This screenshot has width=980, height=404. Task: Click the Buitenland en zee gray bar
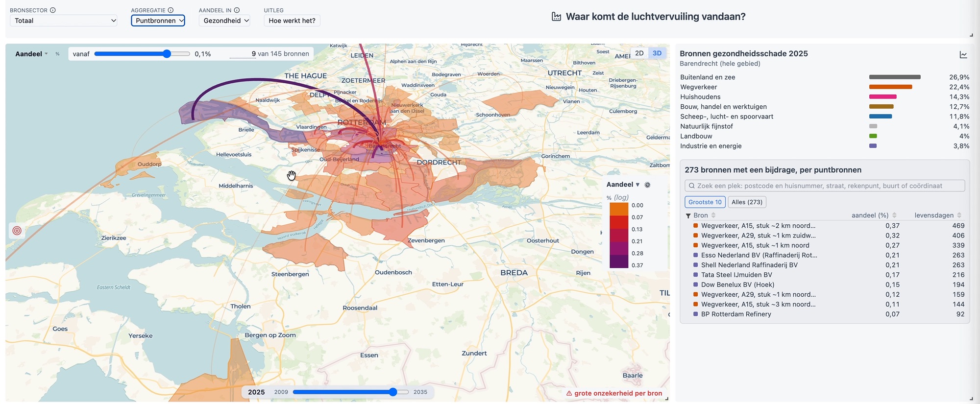click(895, 77)
